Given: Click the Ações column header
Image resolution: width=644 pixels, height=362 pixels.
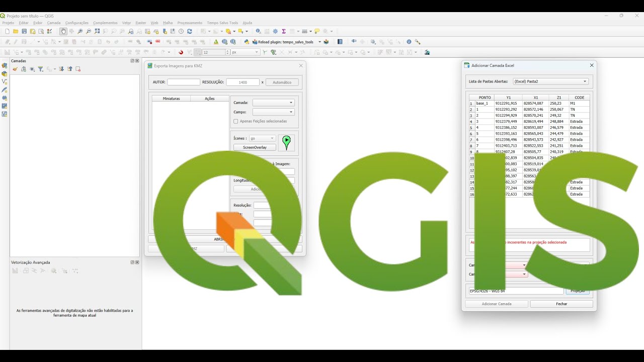Looking at the screenshot, I should [x=210, y=99].
